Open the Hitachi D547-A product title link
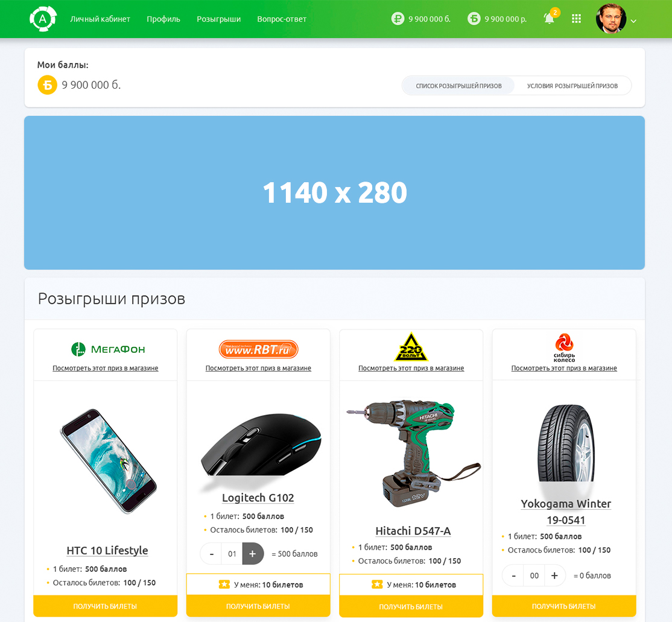The image size is (672, 622). [x=413, y=531]
